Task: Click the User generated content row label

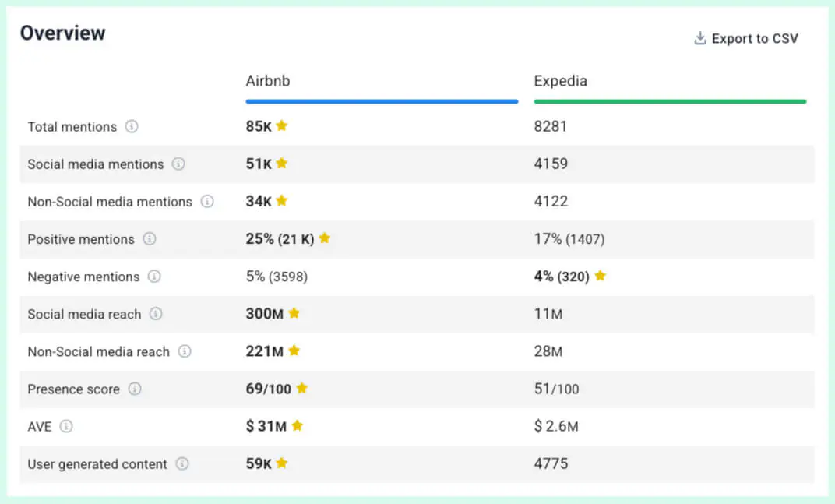Action: tap(97, 464)
